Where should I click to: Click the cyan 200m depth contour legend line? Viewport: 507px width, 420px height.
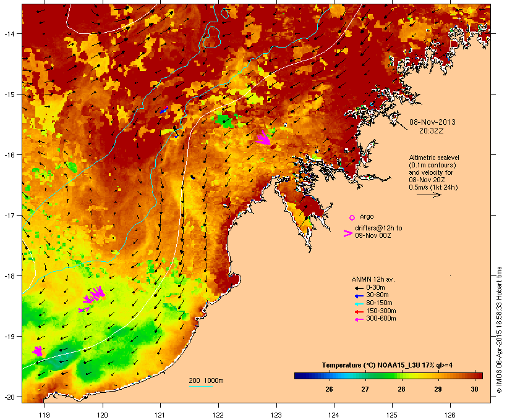tap(201, 387)
